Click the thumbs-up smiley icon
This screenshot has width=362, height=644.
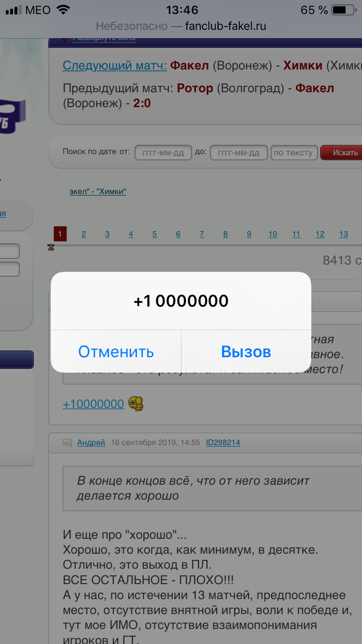coord(136,404)
